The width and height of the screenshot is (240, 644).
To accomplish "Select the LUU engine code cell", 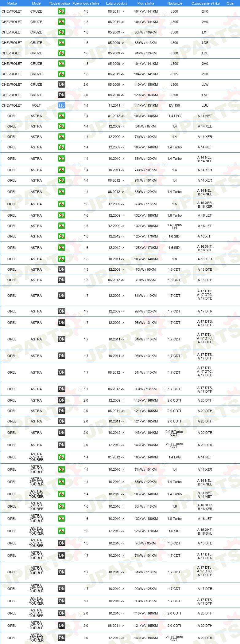I will pos(205,105).
